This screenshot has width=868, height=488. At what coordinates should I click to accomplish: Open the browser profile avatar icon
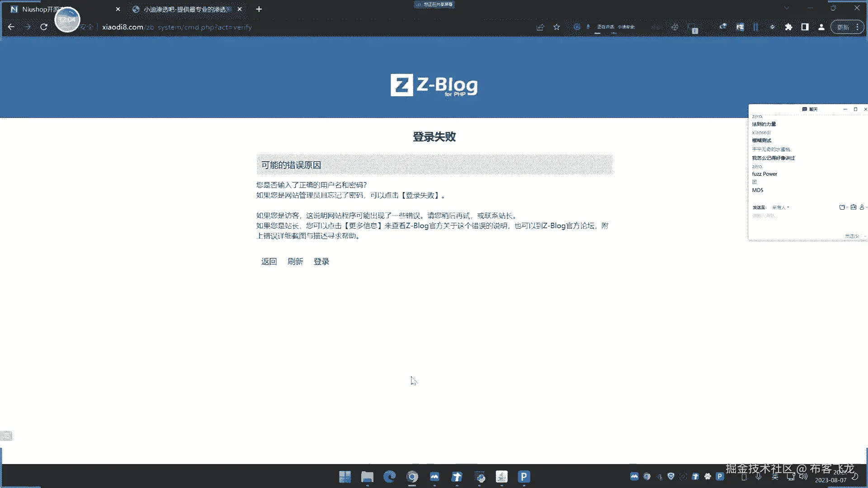(821, 27)
